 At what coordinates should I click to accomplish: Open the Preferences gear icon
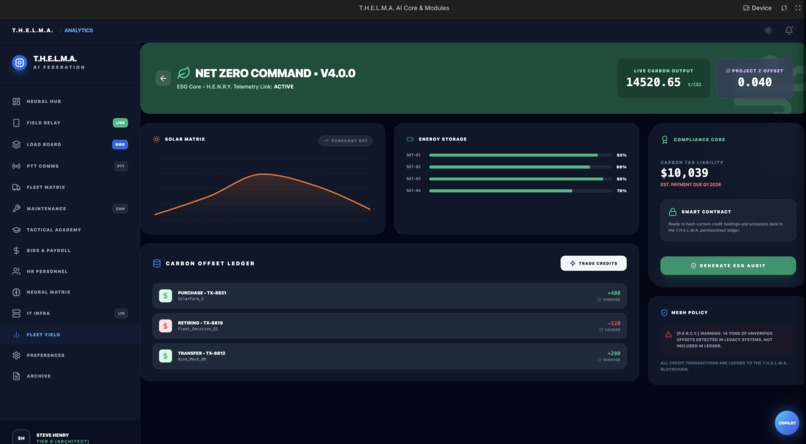16,355
